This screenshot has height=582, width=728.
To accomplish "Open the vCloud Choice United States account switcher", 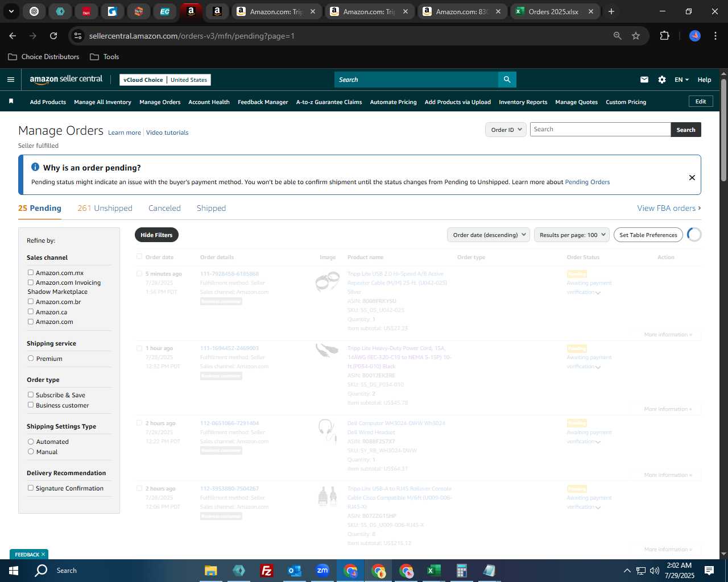I will [166, 80].
